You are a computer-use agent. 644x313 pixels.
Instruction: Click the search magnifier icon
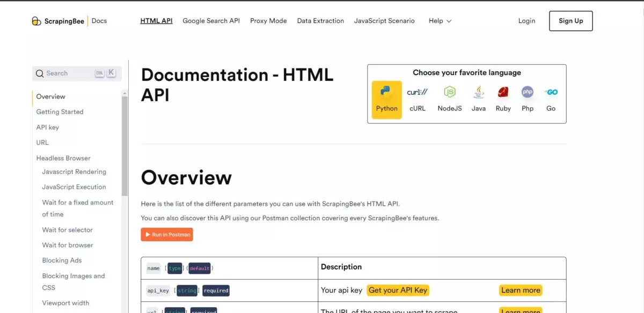[x=40, y=73]
